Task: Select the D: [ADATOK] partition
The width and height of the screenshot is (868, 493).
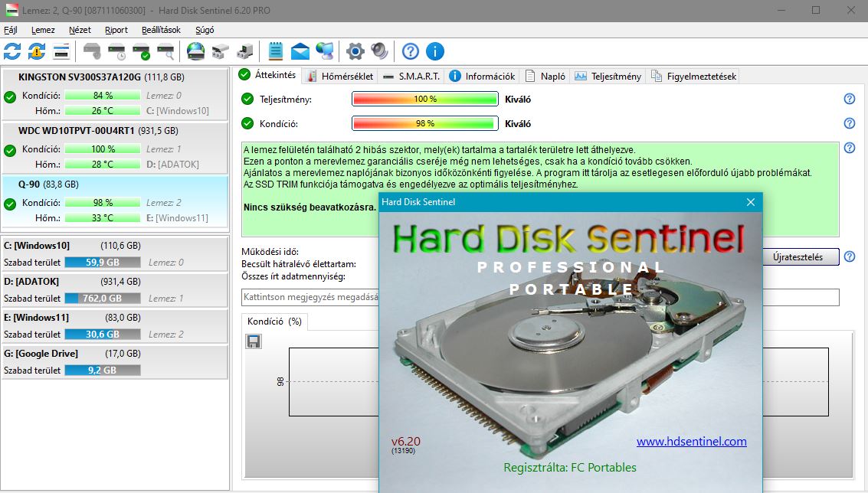Action: (115, 289)
